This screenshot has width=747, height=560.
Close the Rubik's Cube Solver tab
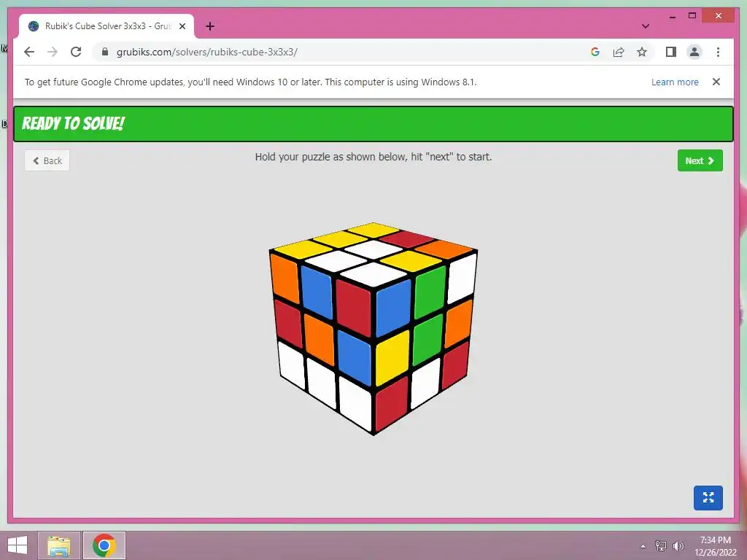(x=182, y=26)
